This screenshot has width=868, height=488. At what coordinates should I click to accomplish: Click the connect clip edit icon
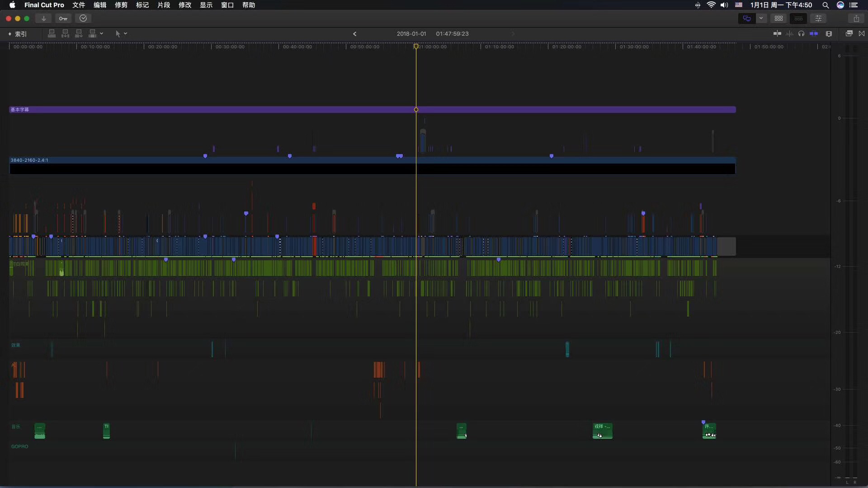point(52,33)
